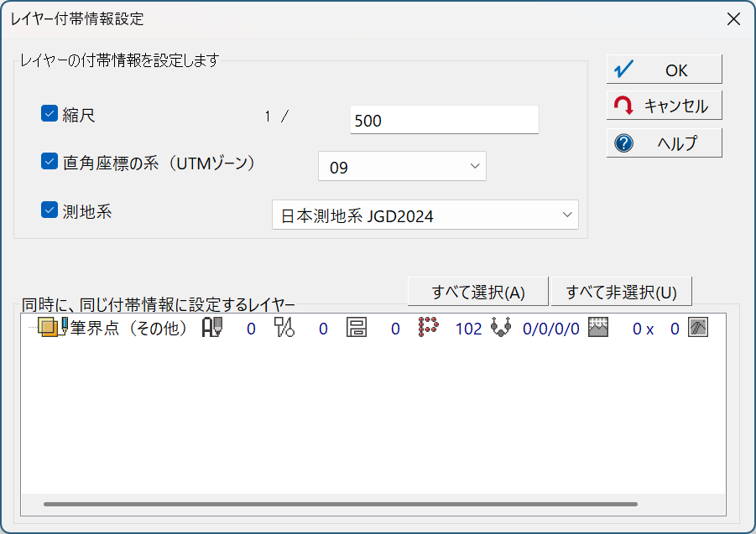This screenshot has height=534, width=756.
Task: Click すべて選択(A) to select all layers
Action: point(477,292)
